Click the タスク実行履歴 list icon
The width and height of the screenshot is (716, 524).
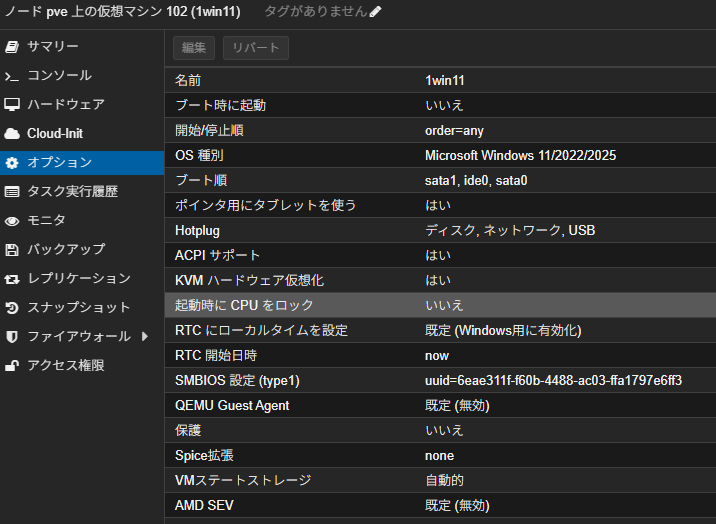(12, 192)
